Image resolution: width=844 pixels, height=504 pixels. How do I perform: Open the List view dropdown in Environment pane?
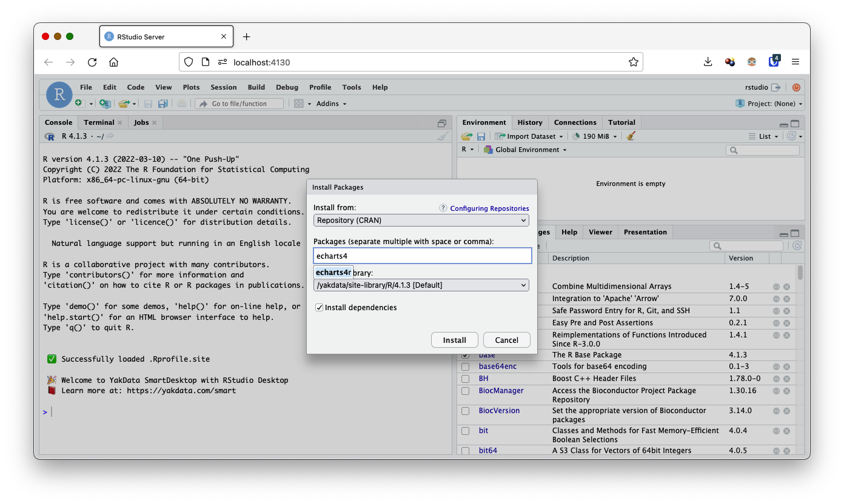tap(763, 136)
